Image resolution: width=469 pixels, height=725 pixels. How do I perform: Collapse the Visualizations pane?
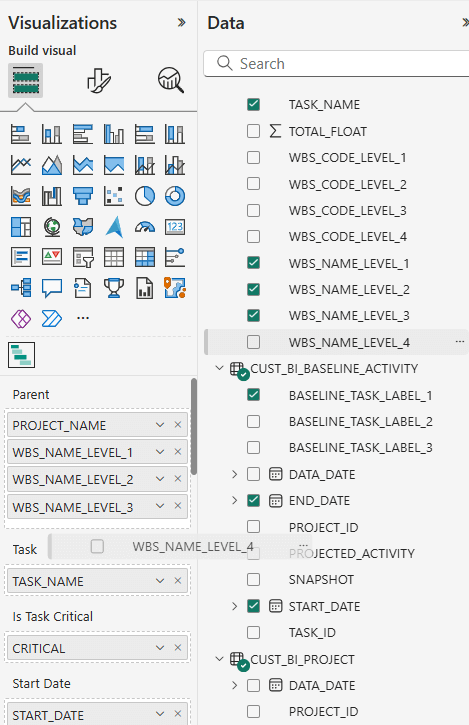182,22
